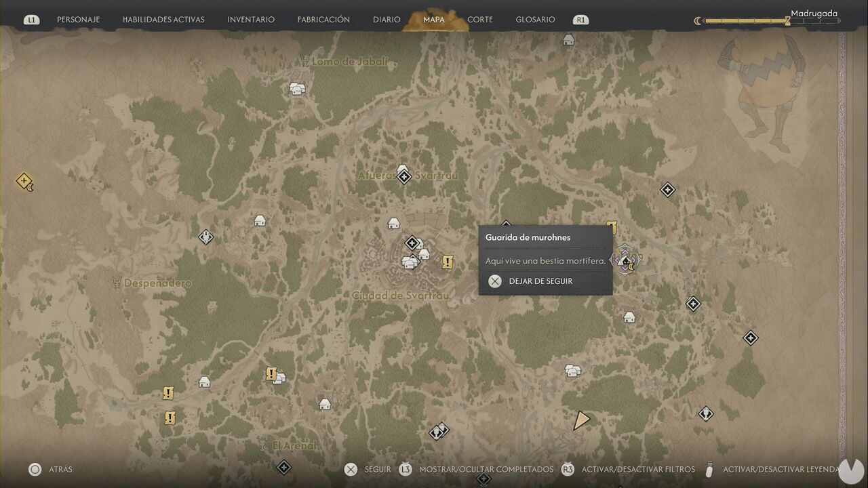
Task: Click the house cluster icon below Lomo de Jabalí
Action: pyautogui.click(x=297, y=88)
